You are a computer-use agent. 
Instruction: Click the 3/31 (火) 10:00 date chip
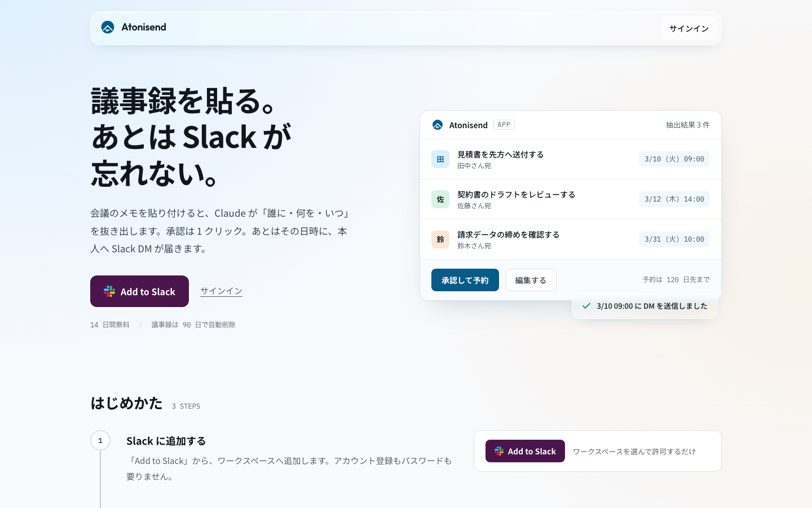(x=674, y=239)
